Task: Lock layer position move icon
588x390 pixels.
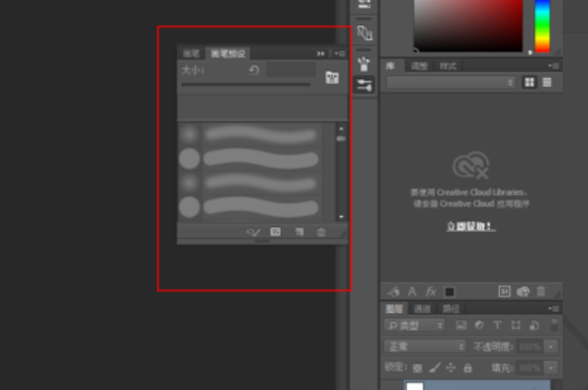Action: tap(451, 368)
